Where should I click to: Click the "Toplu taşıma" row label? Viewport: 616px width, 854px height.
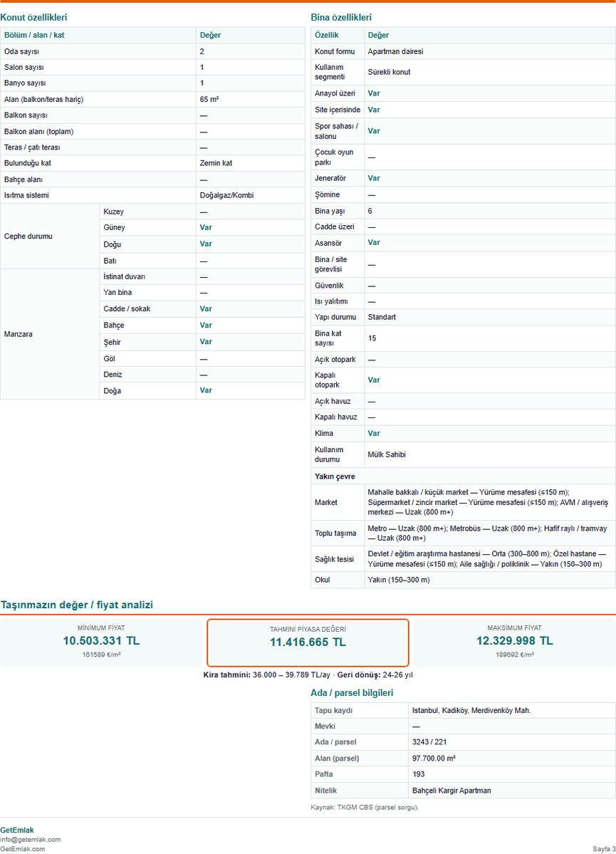335,533
